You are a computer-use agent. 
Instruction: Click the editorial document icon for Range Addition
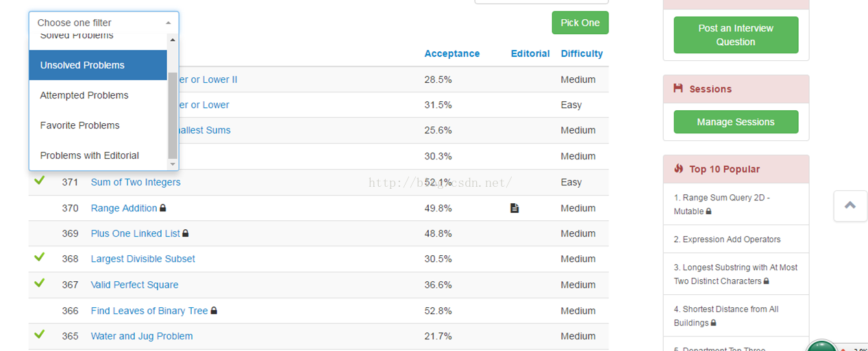tap(514, 208)
